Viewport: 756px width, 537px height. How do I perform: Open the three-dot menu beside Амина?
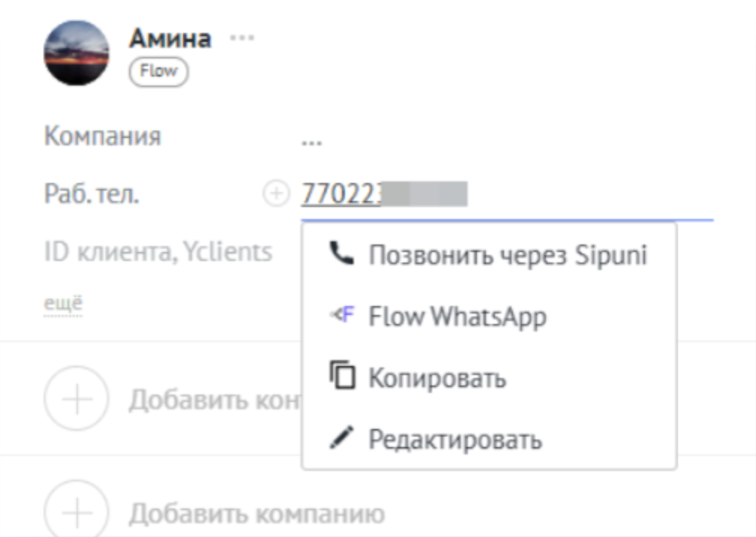point(241,37)
